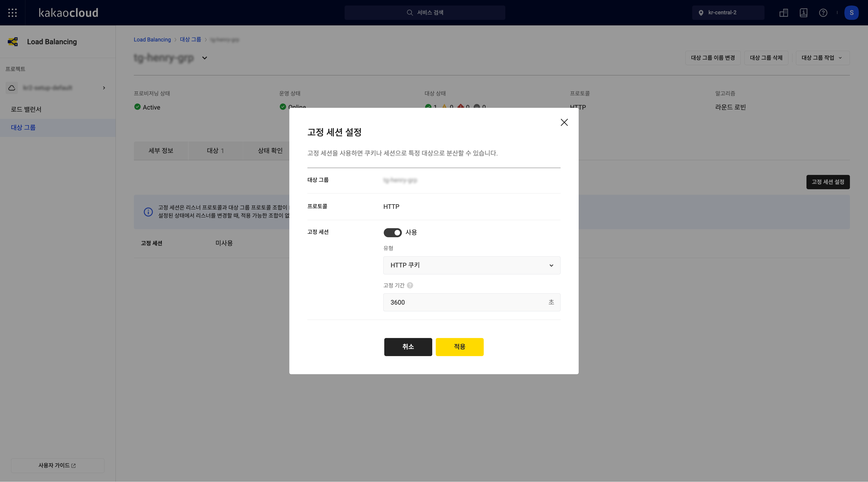The height and width of the screenshot is (482, 868).
Task: Click the Load Balancing service icon
Action: click(x=13, y=42)
